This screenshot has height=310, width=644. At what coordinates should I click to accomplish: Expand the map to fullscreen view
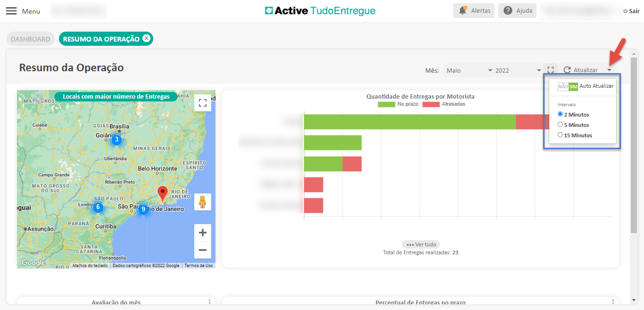click(x=203, y=103)
